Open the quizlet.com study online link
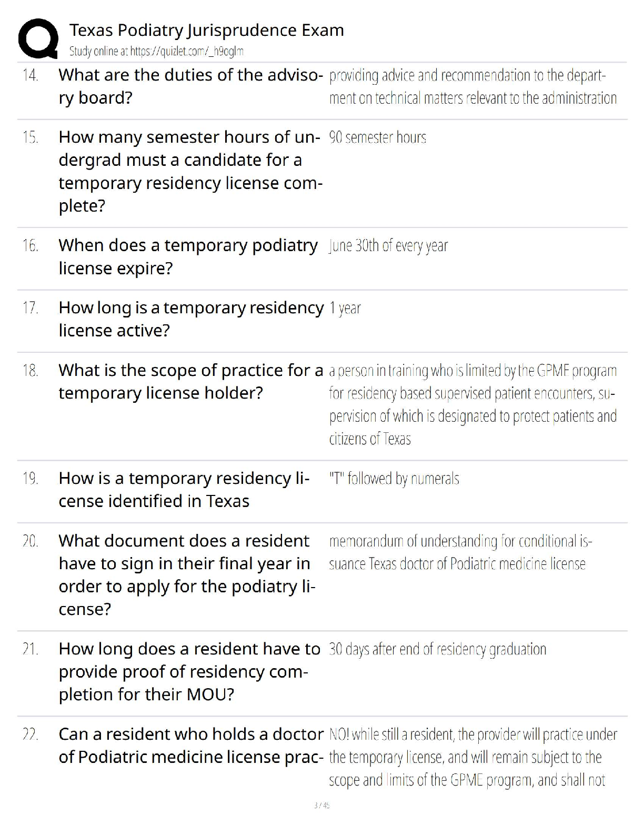Screen dimensions: 644x834 point(156,52)
